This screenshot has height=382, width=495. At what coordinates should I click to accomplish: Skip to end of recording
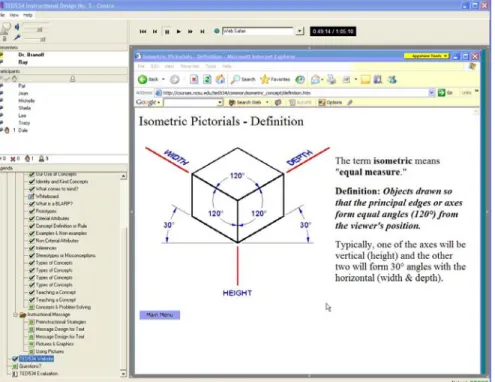(x=202, y=31)
